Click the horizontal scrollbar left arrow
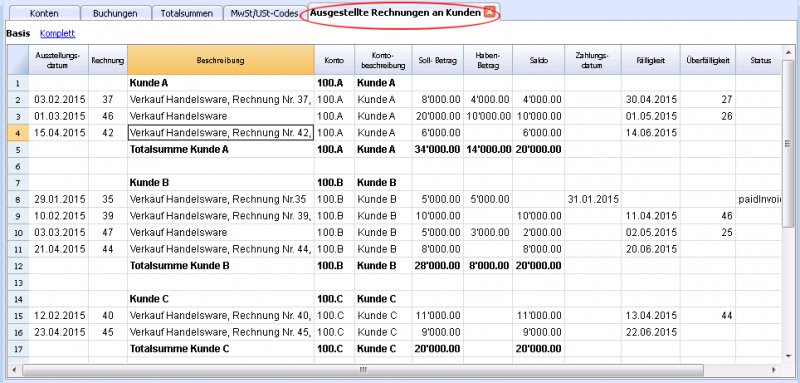This screenshot has width=800, height=383. [13, 369]
